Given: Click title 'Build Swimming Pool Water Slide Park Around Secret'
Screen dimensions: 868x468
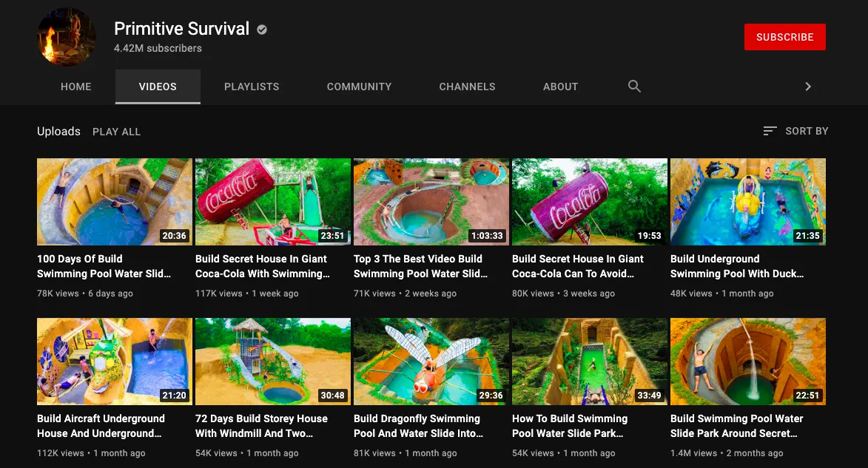Looking at the screenshot, I should click(x=737, y=426).
